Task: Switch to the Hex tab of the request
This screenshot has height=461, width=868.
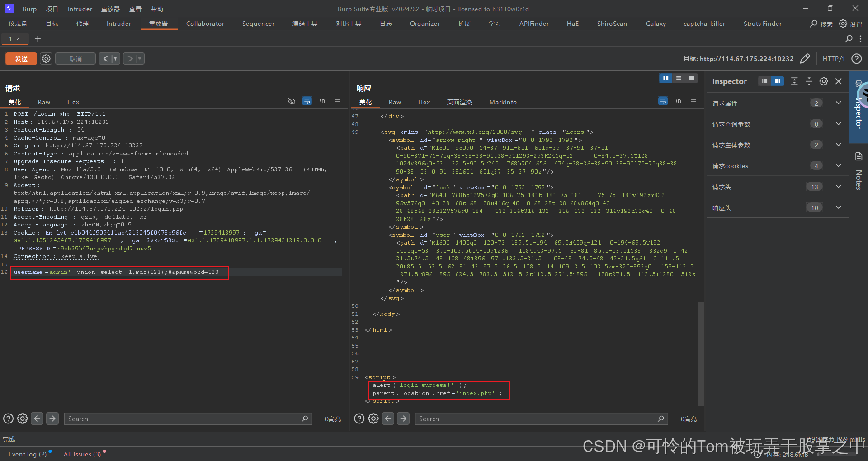Action: point(73,102)
